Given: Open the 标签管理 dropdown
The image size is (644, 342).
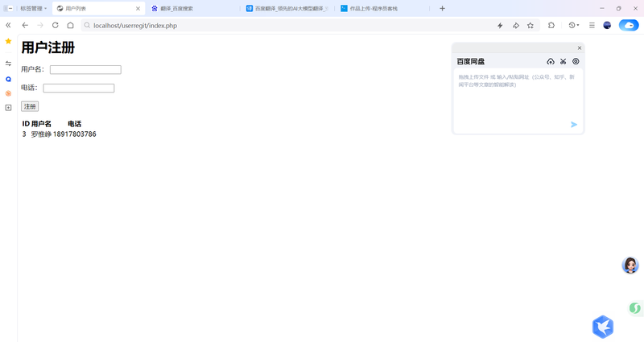Looking at the screenshot, I should point(34,8).
